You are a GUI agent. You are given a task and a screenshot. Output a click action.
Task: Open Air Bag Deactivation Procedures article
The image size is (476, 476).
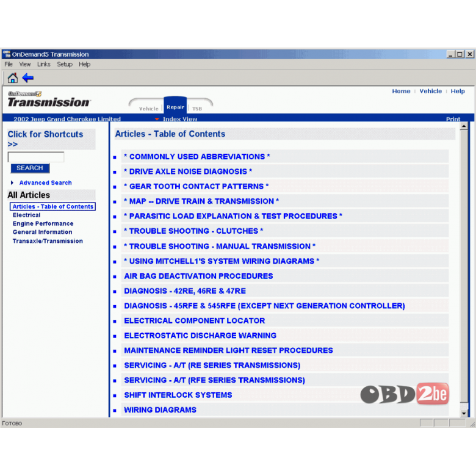[198, 276]
